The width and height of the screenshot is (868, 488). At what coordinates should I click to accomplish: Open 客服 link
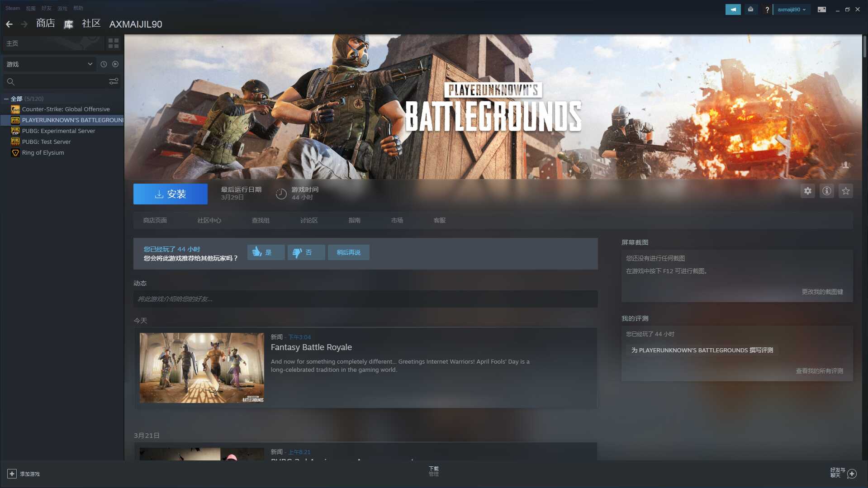(440, 220)
